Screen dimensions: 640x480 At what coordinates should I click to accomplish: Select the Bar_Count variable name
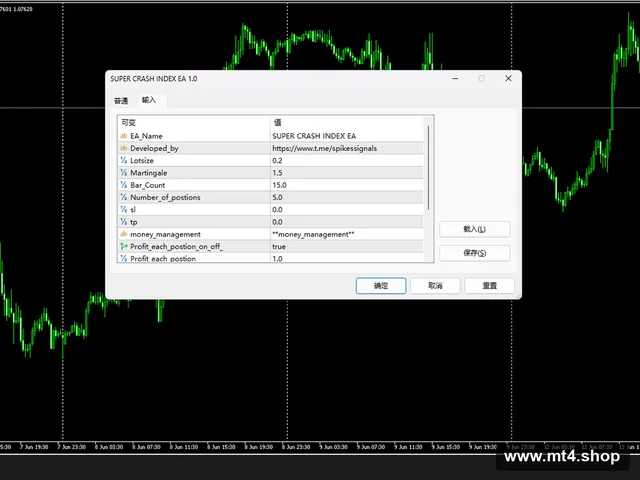[x=147, y=185]
